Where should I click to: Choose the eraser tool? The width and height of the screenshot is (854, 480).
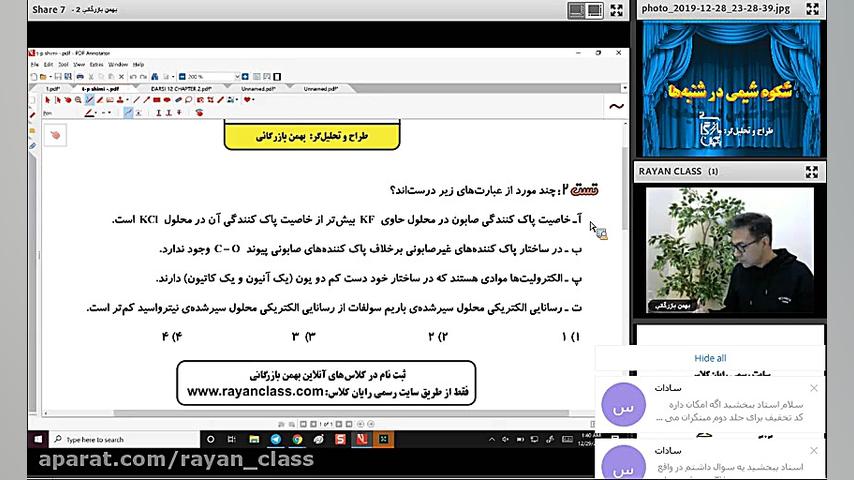click(178, 100)
